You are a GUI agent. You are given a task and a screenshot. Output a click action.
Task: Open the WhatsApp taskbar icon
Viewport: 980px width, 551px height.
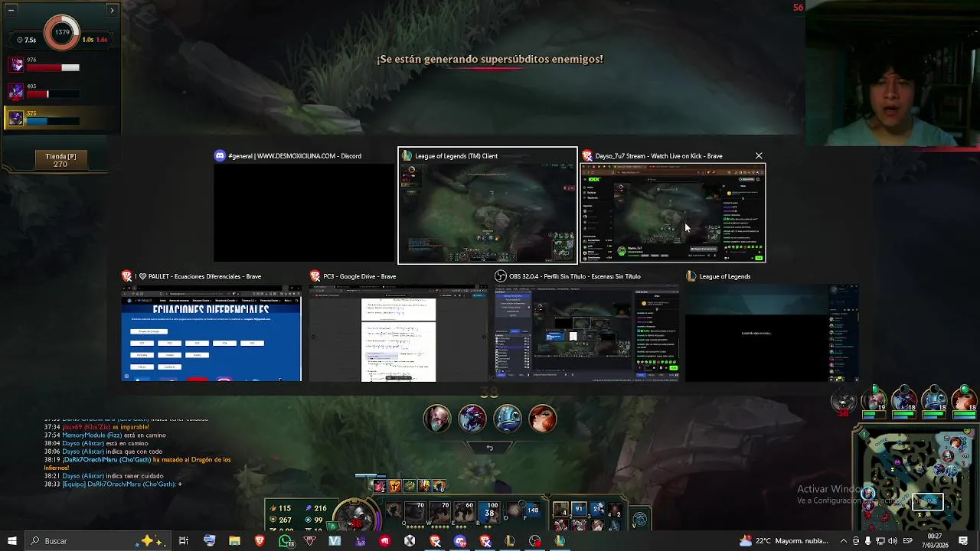coord(286,541)
